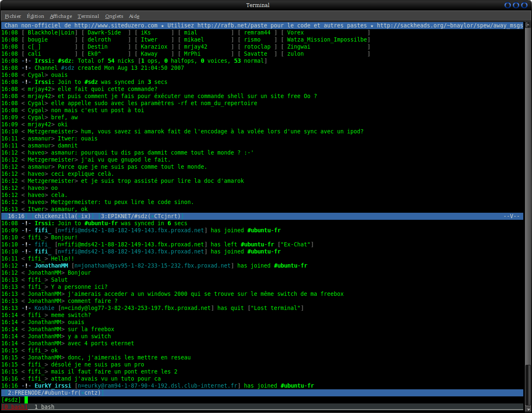This screenshot has width=532, height=413.
Task: Open the Terminal menu in menu bar
Action: [88, 16]
